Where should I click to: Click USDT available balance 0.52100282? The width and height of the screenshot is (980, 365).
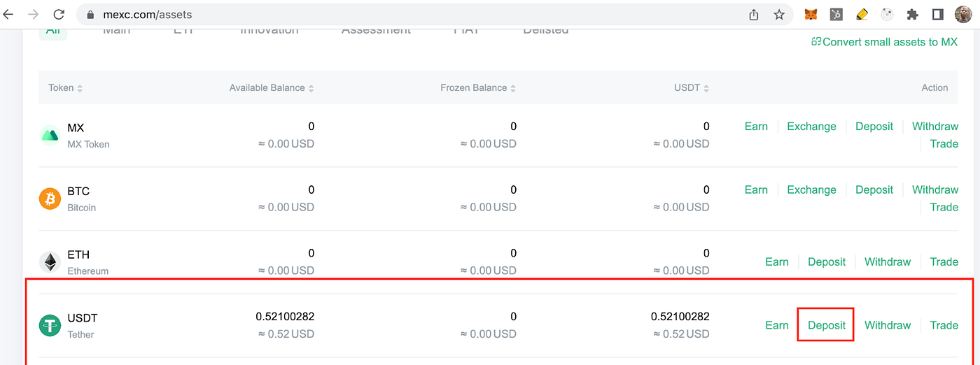coord(285,317)
